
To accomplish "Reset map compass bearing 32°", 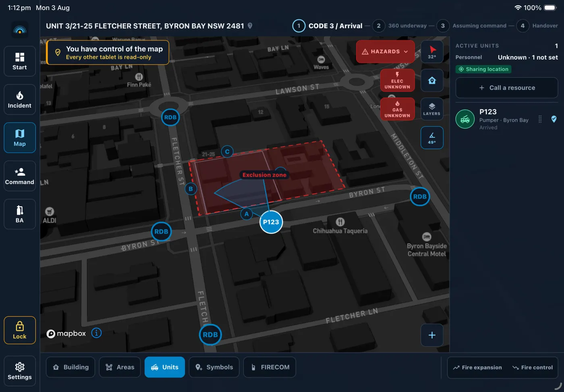I will [x=432, y=52].
